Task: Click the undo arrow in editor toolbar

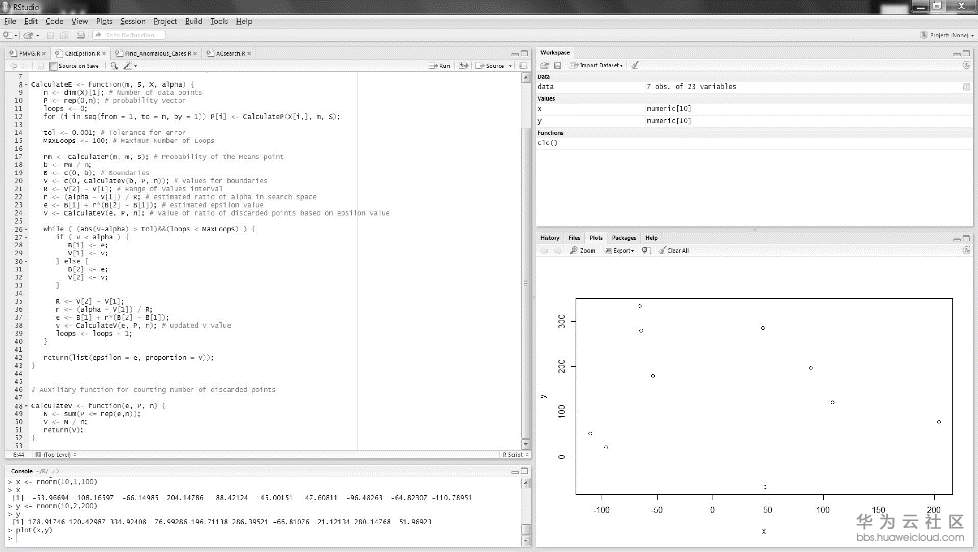Action: click(x=14, y=65)
